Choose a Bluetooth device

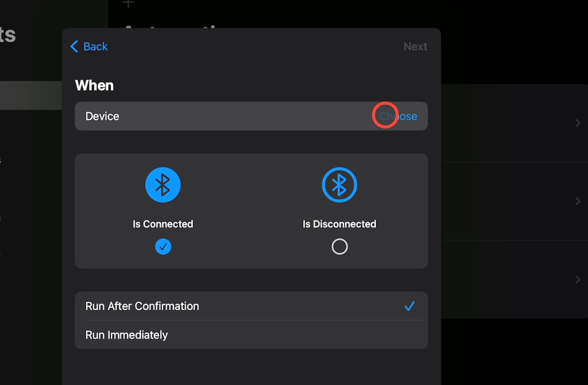398,116
